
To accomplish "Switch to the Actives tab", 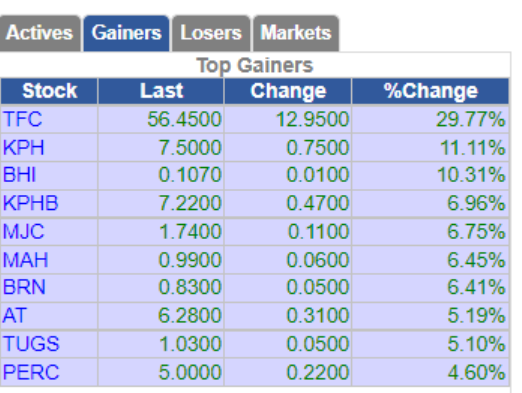I will 39,33.
